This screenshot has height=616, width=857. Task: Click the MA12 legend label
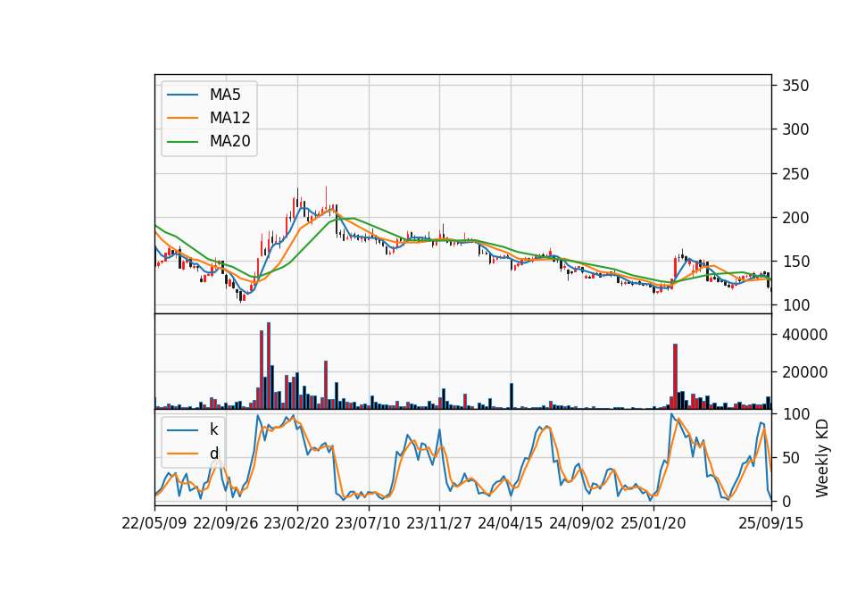(x=229, y=118)
